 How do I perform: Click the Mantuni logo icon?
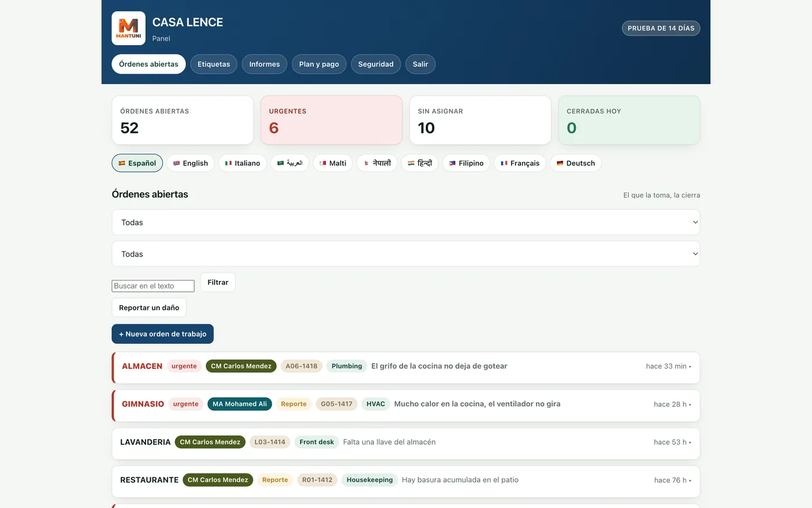click(x=128, y=28)
